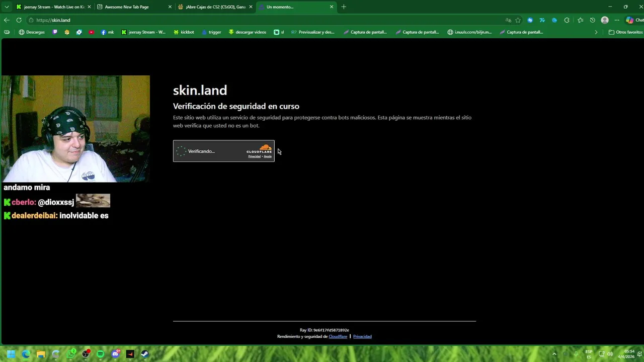Open the Extensions puzzle icon

567,20
